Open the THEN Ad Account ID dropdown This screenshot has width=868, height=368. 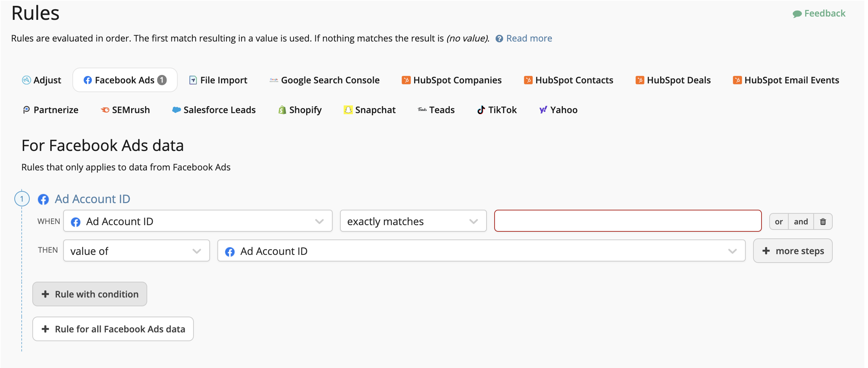coord(481,251)
